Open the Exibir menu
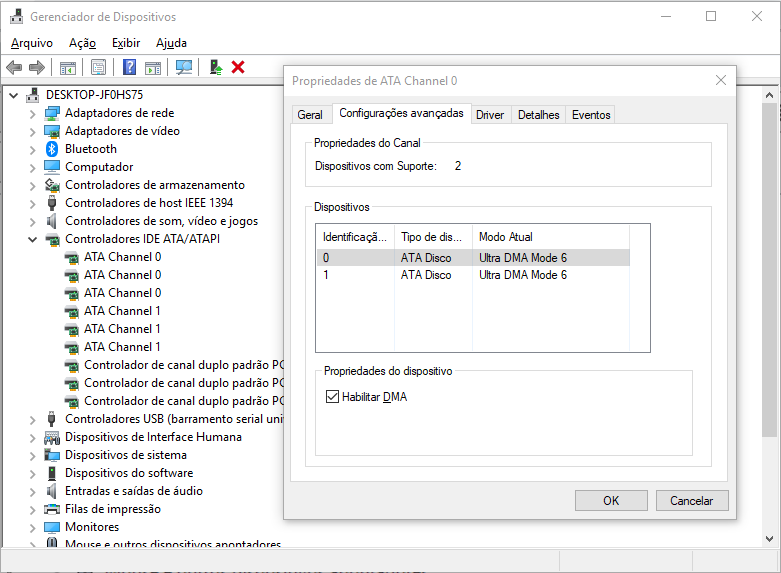 (x=126, y=43)
